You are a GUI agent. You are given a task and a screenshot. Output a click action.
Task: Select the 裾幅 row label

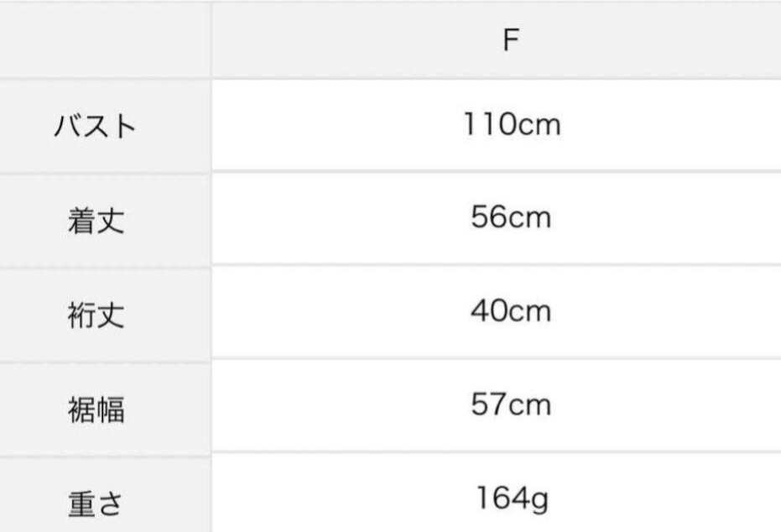[94, 409]
